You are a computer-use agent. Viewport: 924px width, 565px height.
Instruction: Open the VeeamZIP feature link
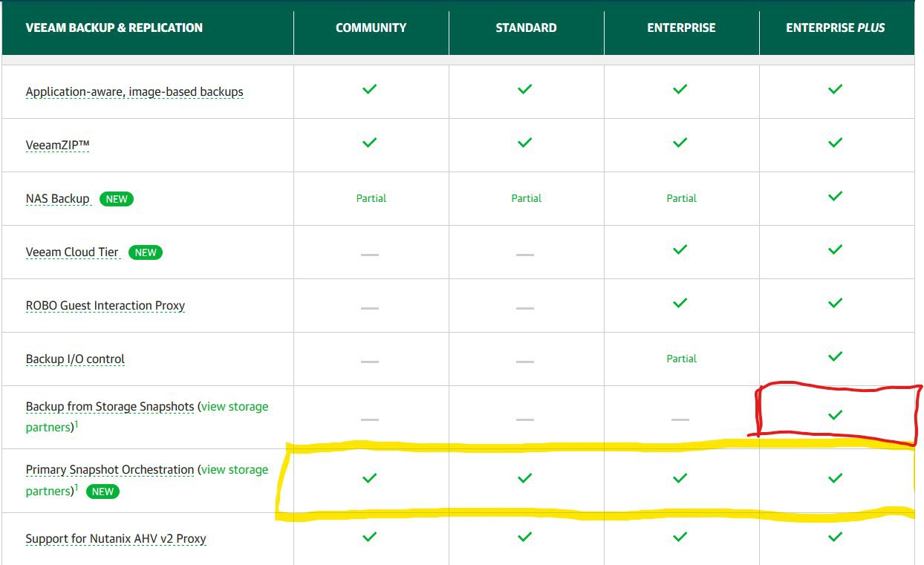point(57,146)
